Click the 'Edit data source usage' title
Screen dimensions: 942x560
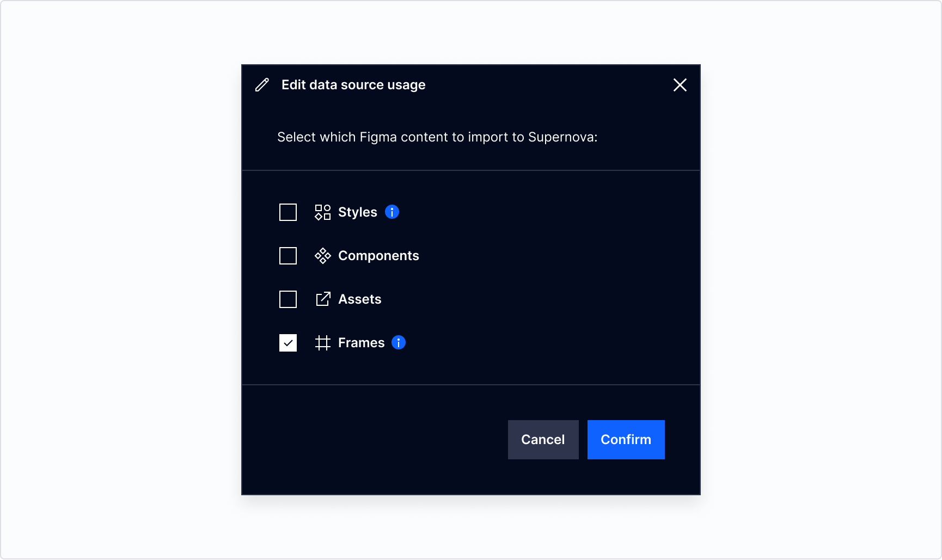(x=353, y=85)
